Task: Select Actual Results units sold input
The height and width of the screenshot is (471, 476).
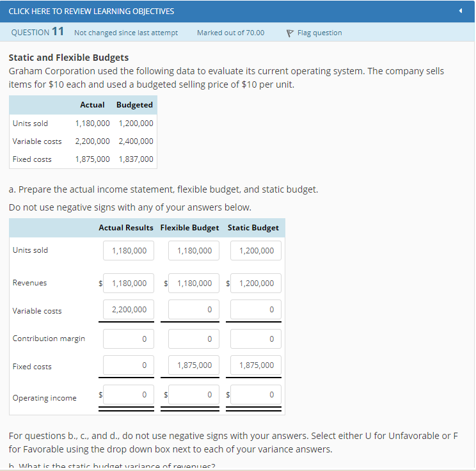Action: [x=129, y=250]
